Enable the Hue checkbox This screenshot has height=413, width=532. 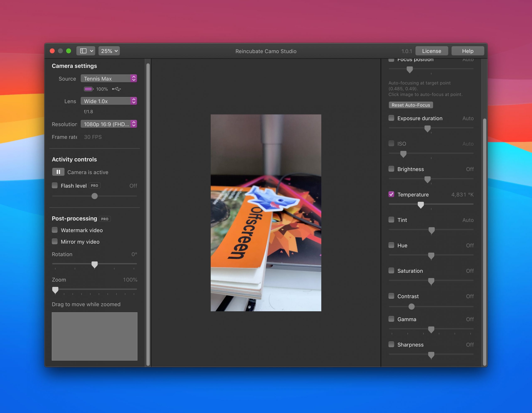(x=391, y=245)
